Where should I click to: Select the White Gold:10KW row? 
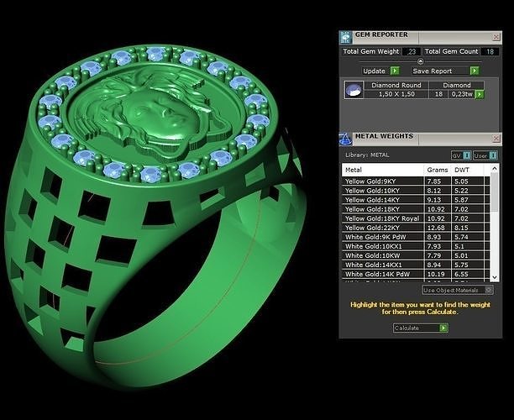(416, 255)
